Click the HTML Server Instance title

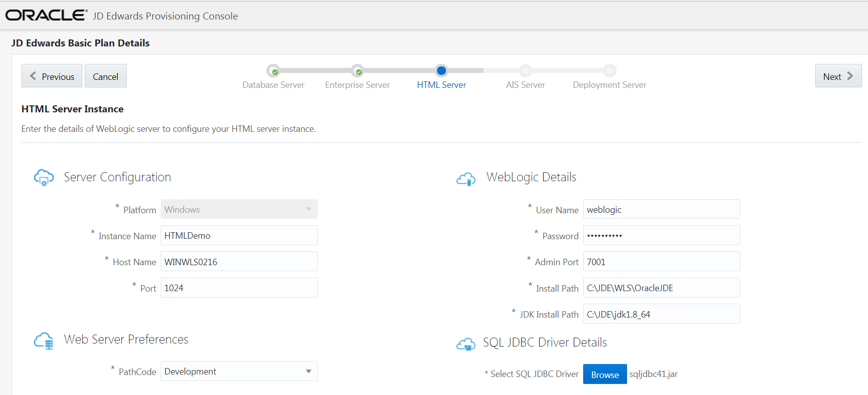[x=72, y=109]
